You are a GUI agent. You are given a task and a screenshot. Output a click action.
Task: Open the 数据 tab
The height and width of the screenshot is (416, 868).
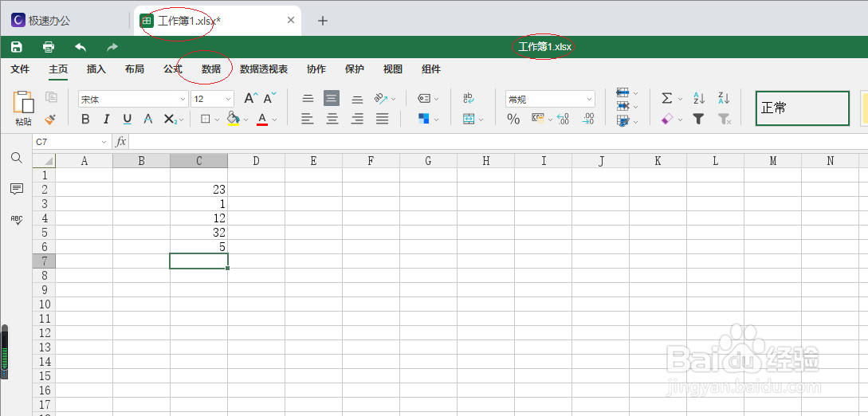[x=211, y=69]
